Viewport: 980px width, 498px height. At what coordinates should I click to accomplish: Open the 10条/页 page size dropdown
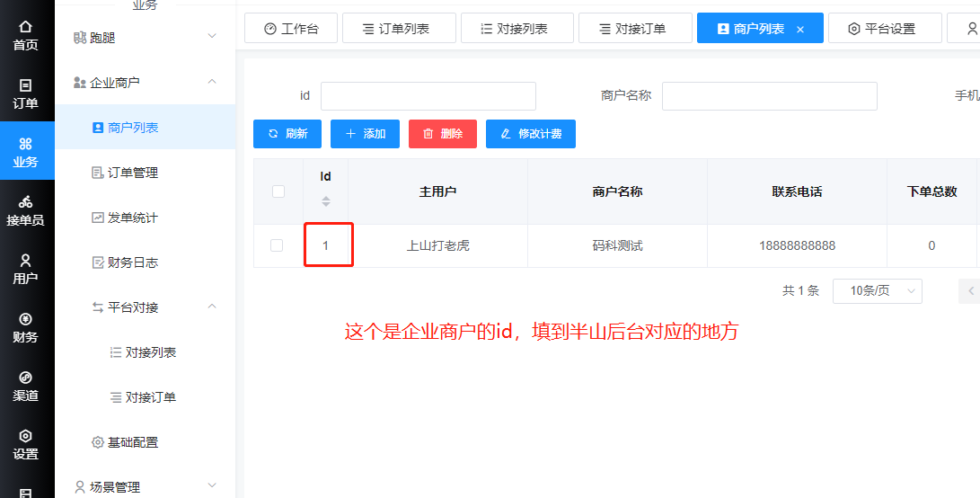pos(877,291)
